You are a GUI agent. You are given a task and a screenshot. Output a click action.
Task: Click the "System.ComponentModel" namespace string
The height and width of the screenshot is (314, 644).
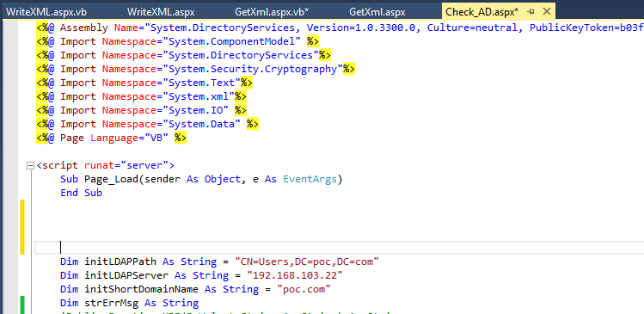(232, 41)
